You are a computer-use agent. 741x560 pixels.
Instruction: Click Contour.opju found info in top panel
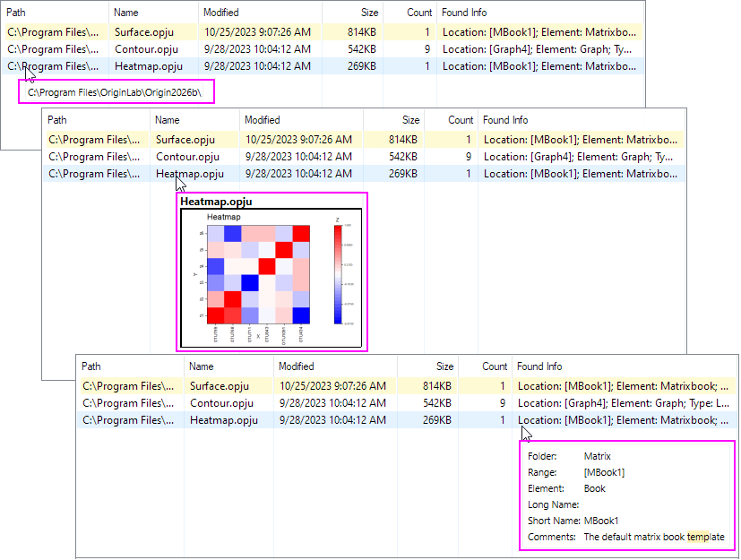[537, 49]
